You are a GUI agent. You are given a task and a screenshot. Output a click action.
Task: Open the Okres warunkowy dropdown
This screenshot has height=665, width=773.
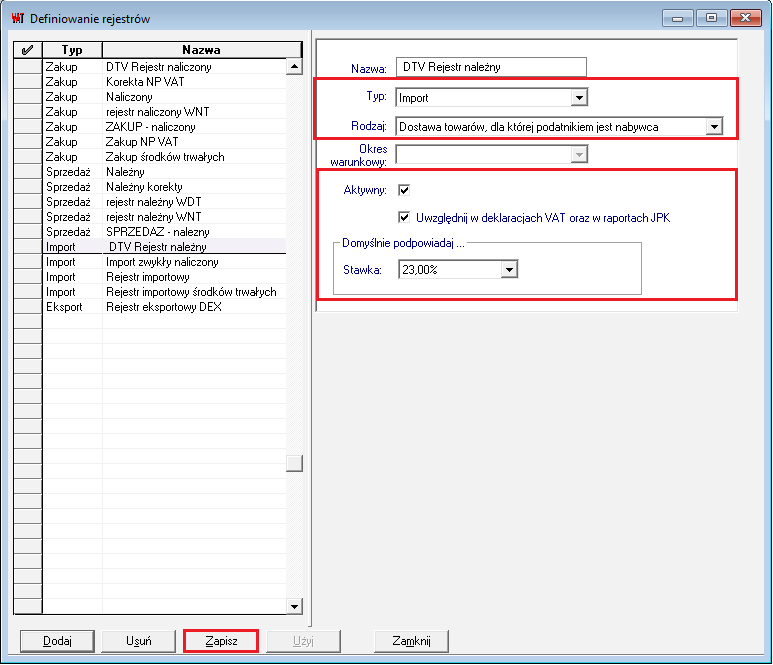[x=579, y=155]
